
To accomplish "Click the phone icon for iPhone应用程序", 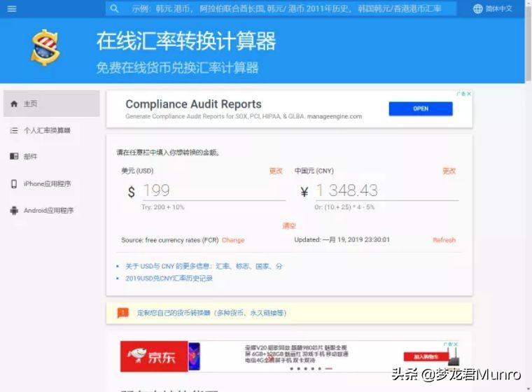I will tap(14, 183).
